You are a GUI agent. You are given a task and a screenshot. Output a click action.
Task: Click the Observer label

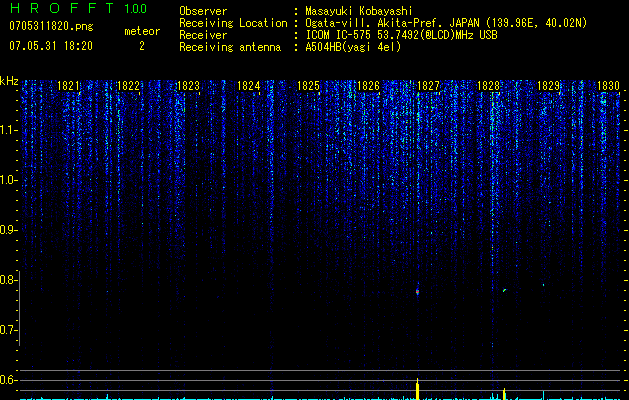pos(203,11)
